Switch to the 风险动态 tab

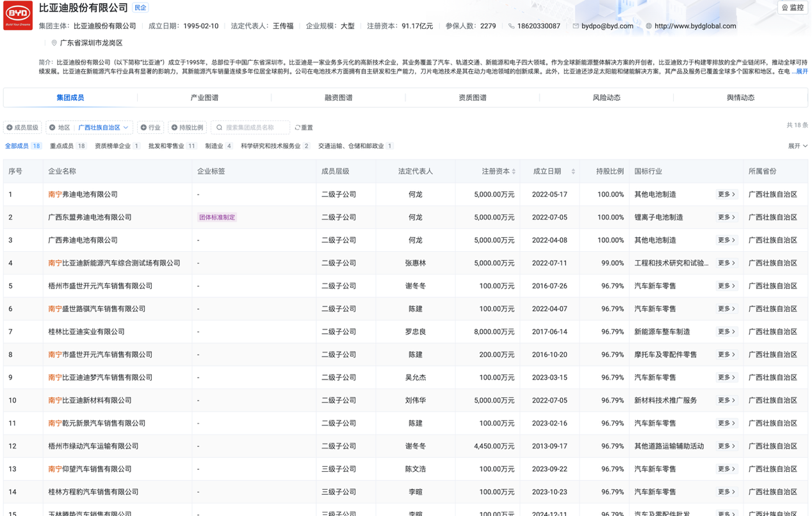(x=606, y=97)
